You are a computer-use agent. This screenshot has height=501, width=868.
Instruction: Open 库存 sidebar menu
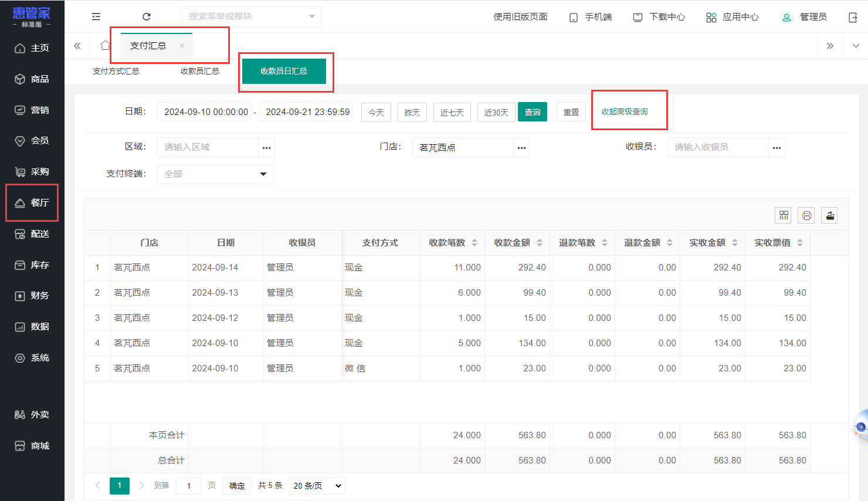point(32,265)
